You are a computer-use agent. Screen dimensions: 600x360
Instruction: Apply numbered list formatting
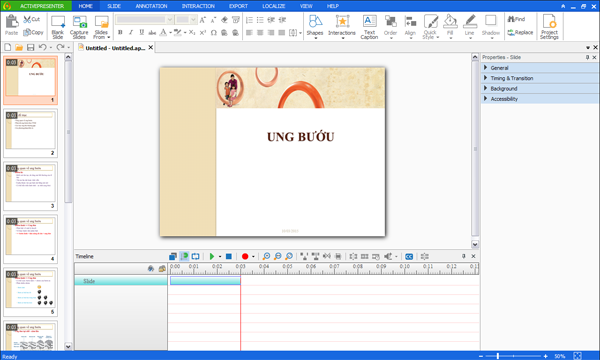tap(249, 20)
